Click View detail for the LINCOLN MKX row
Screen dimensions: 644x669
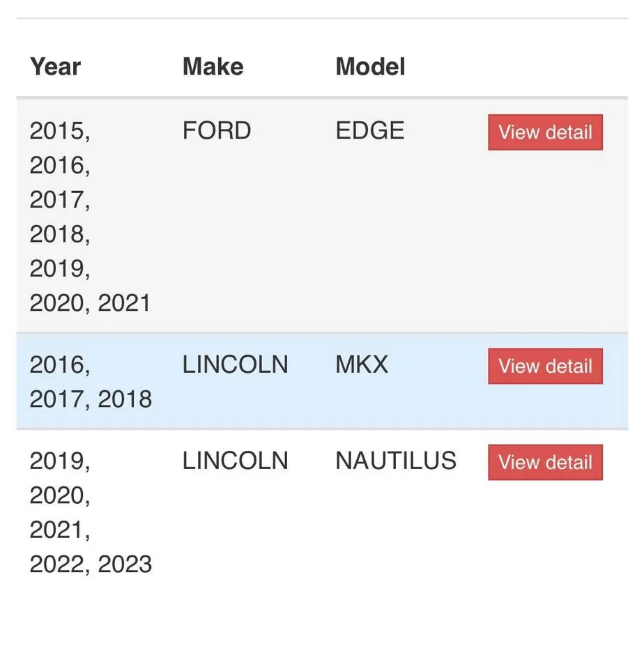pos(544,366)
